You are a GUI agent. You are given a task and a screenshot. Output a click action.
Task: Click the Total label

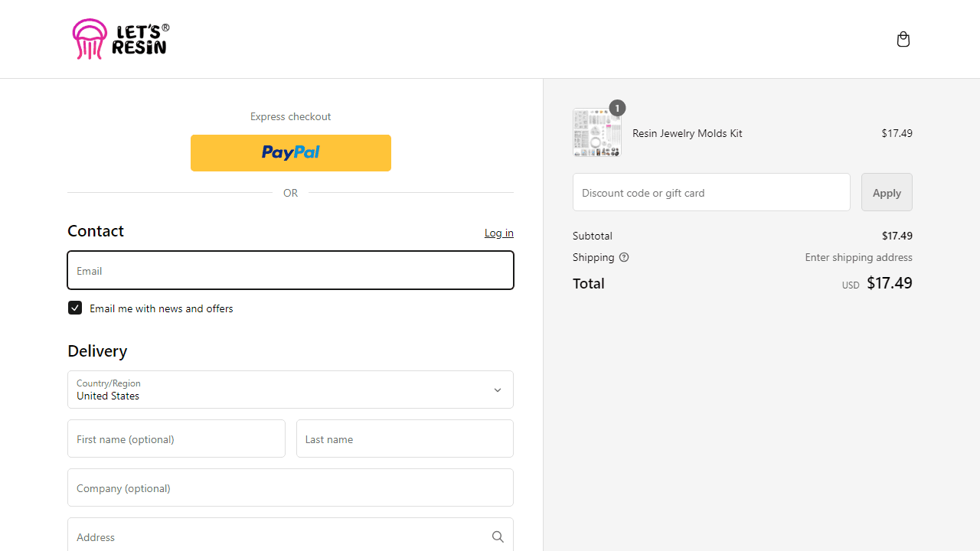point(589,283)
